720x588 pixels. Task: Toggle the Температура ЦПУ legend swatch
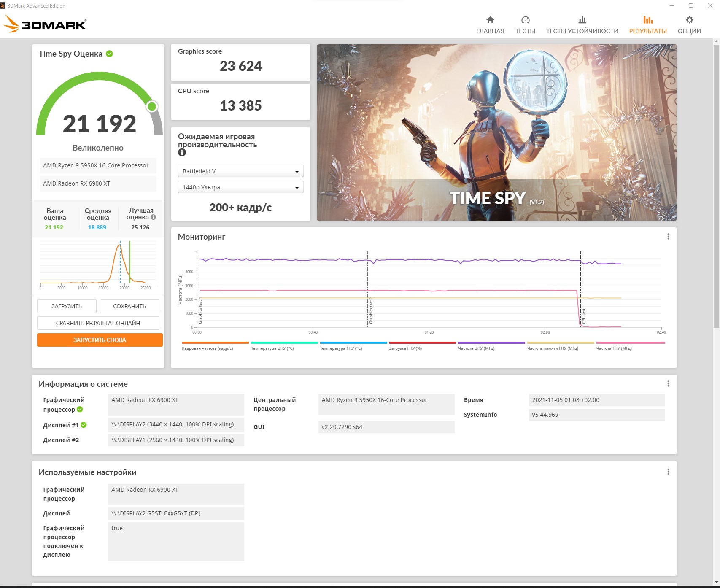click(284, 343)
